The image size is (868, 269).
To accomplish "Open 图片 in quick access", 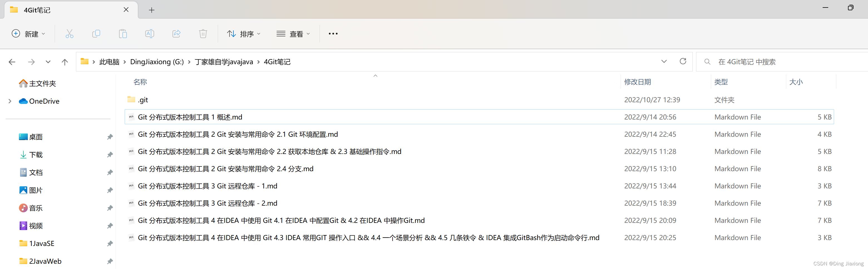I will (36, 190).
